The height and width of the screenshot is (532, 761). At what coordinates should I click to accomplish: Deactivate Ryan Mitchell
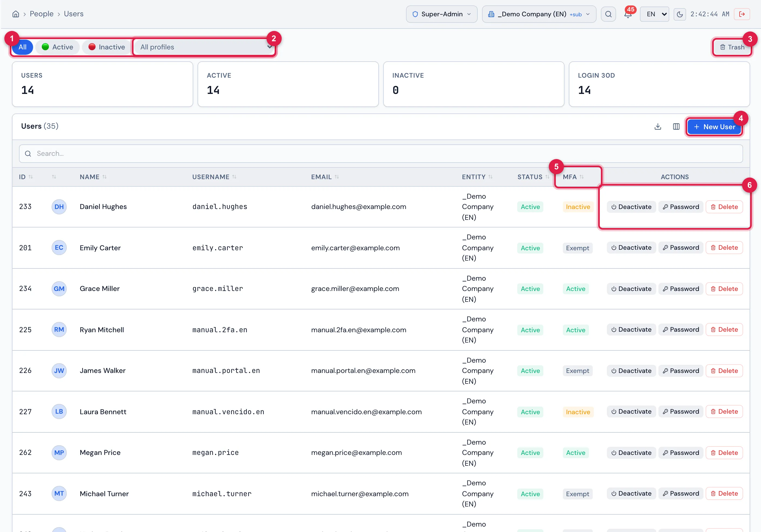(631, 330)
